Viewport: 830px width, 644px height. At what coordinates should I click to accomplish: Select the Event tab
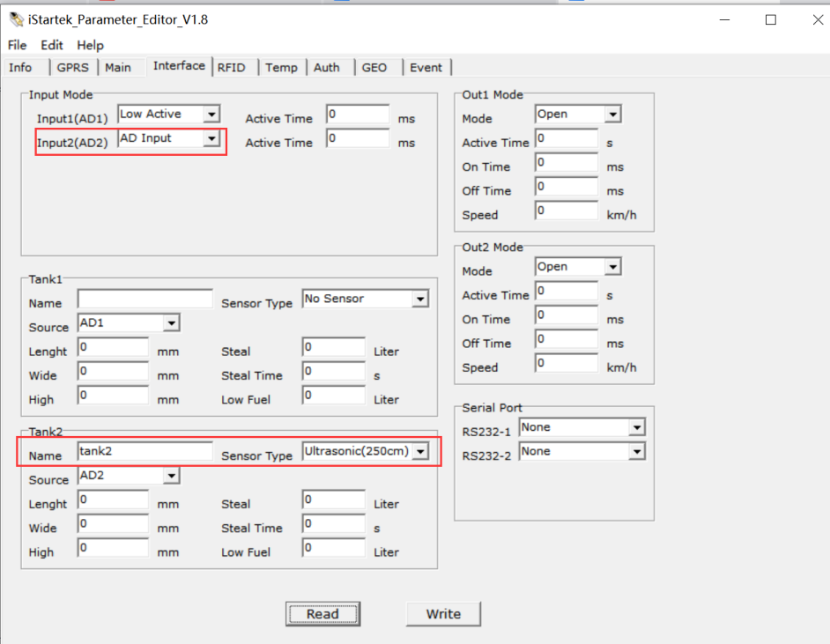click(426, 68)
